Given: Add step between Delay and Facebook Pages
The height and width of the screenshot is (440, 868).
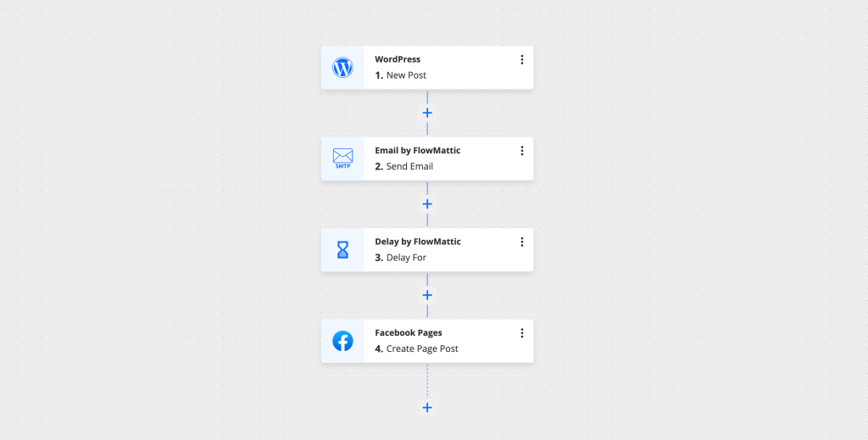Looking at the screenshot, I should (427, 295).
